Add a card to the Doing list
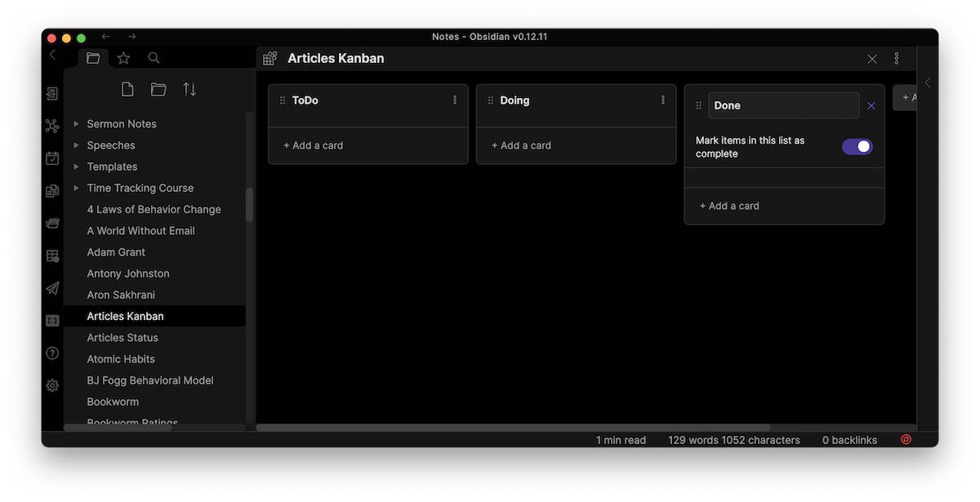 pyautogui.click(x=522, y=145)
